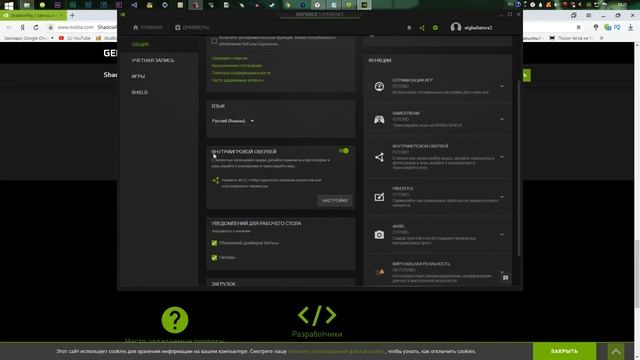Expand the GameStream feature row
The image size is (640, 360).
pyautogui.click(x=502, y=119)
